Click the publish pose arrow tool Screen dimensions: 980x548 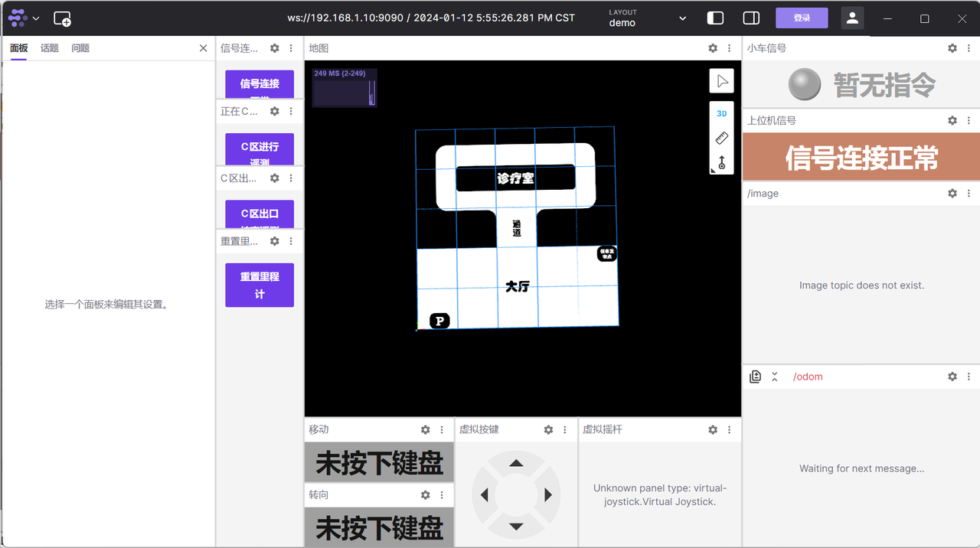pos(721,162)
